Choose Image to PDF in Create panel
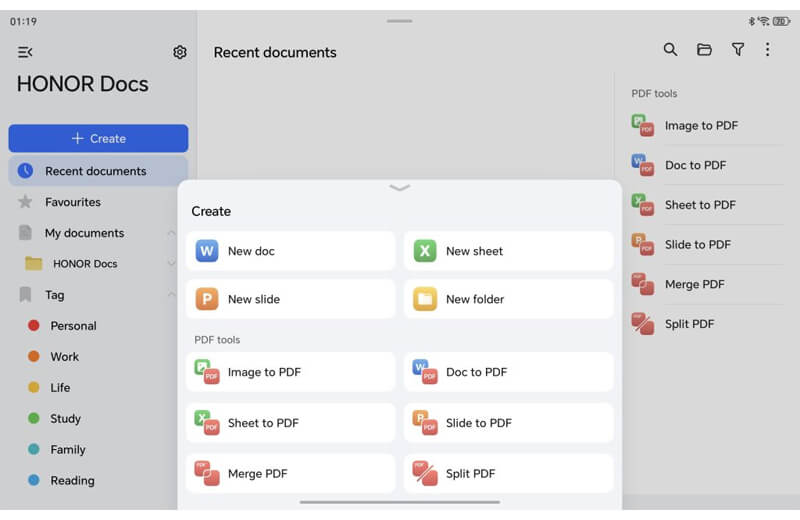This screenshot has width=800, height=520. tap(290, 372)
